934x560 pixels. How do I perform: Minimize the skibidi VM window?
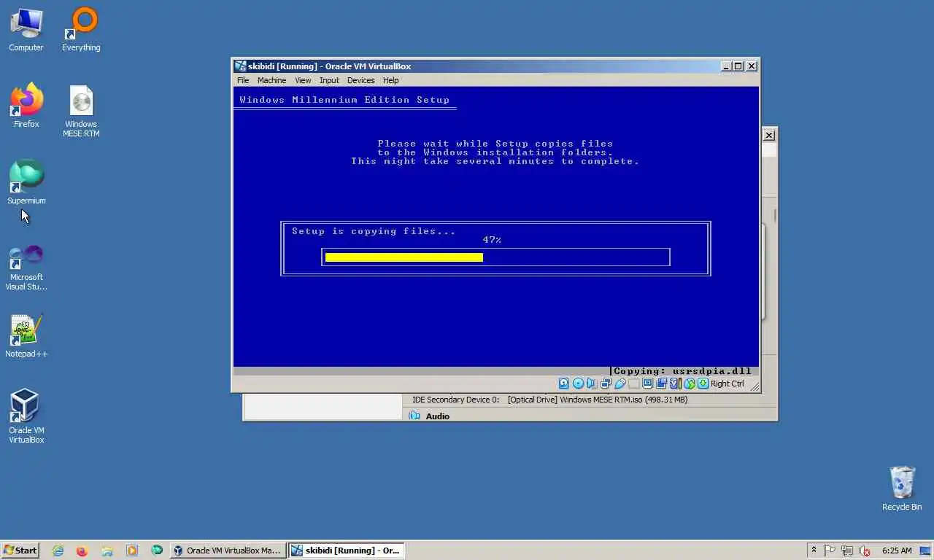click(x=726, y=66)
